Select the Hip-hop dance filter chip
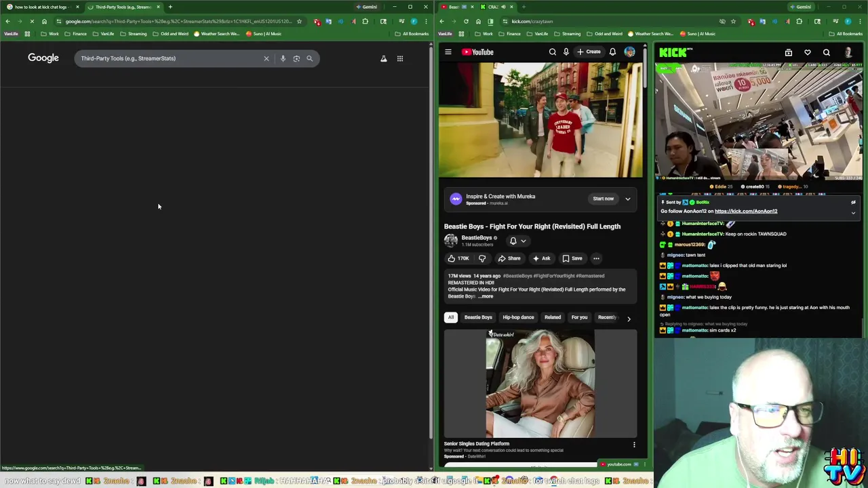The height and width of the screenshot is (488, 868). coord(518,317)
